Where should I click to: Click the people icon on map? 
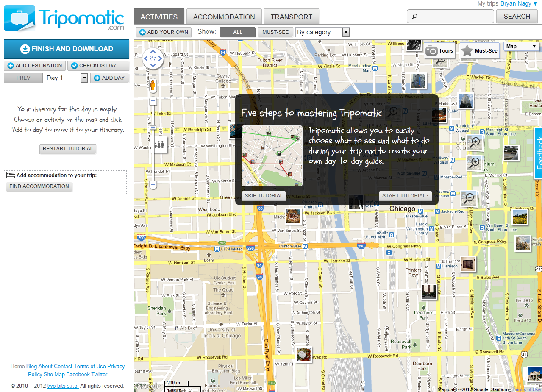tap(159, 145)
